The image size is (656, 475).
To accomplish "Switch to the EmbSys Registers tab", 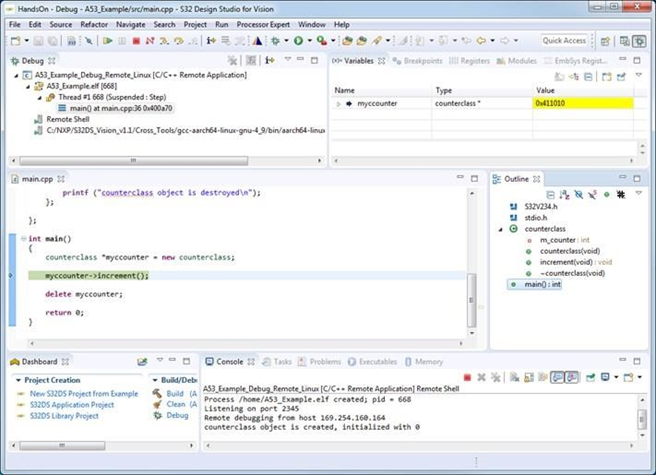I will [x=575, y=61].
